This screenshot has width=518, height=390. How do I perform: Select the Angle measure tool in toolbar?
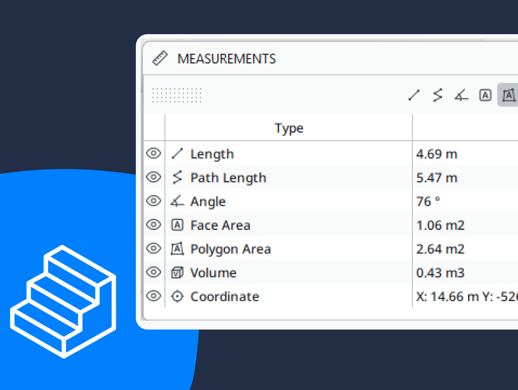click(461, 95)
